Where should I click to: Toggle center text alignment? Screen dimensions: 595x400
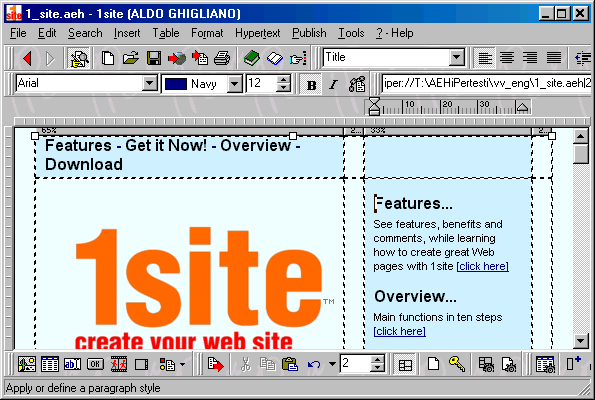[507, 58]
